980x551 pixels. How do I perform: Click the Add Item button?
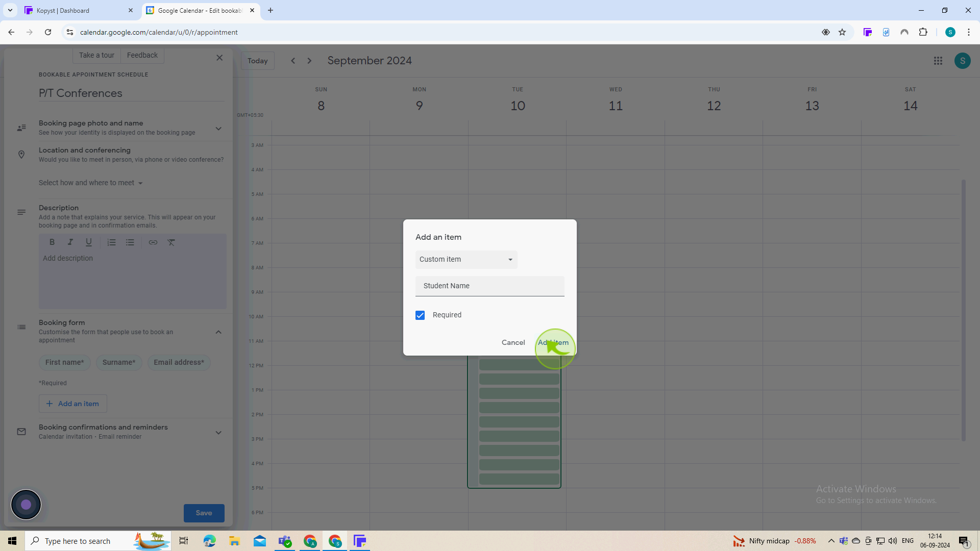point(553,342)
